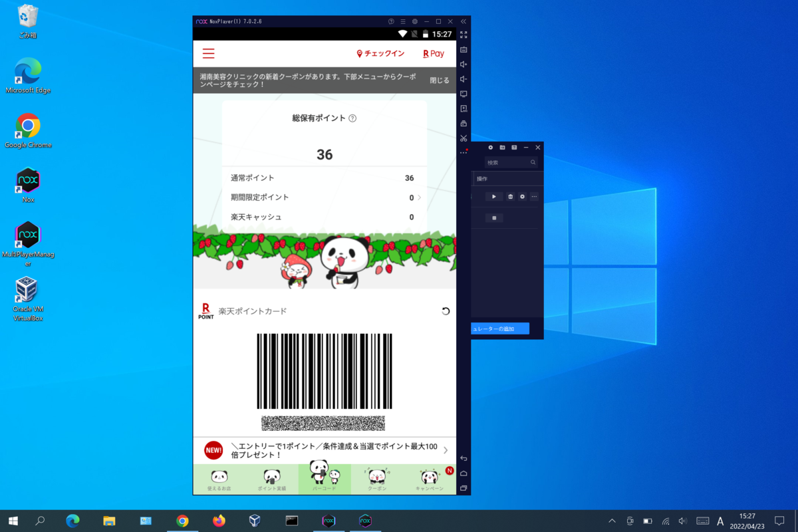The image size is (798, 532).
Task: Open the Windows Start menu
Action: pyautogui.click(x=13, y=521)
